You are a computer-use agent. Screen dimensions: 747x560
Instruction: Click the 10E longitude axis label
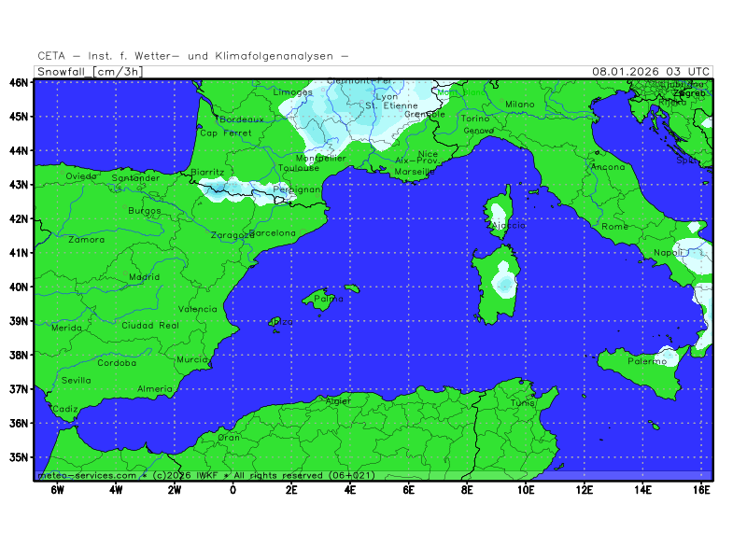525,489
